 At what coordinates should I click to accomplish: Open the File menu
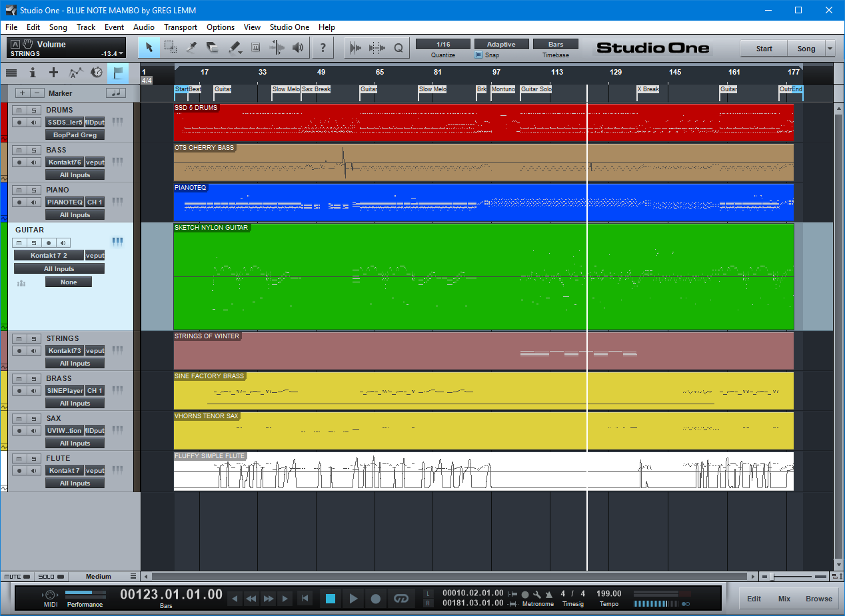click(x=11, y=27)
